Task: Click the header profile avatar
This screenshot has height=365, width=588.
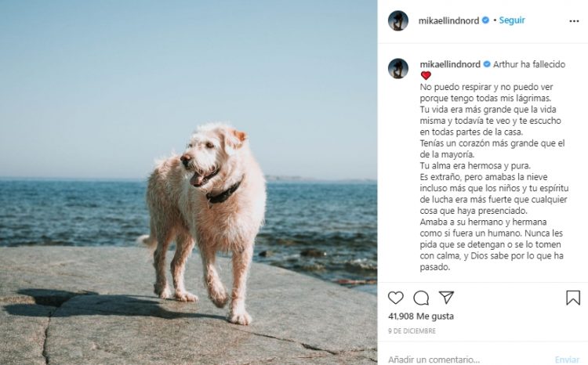Action: 398,20
